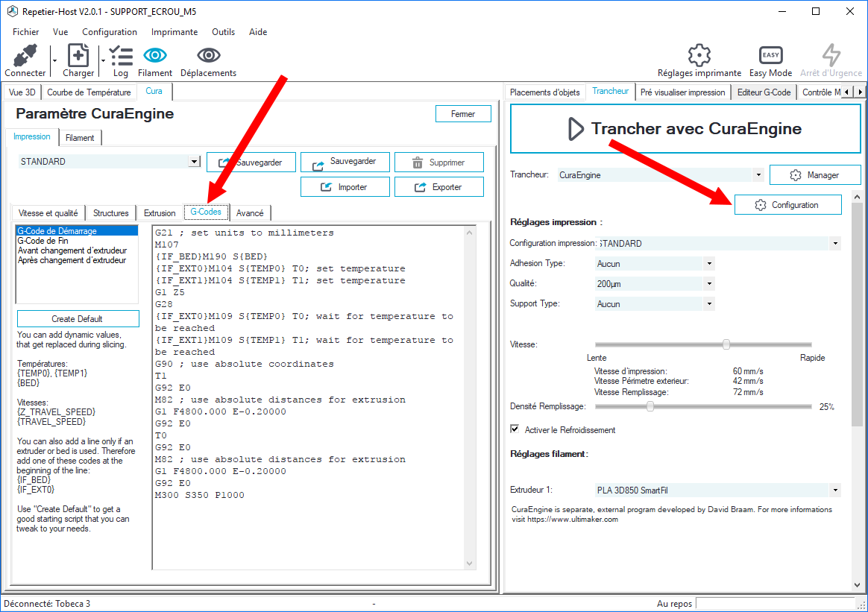Open the slicer Manager

(x=815, y=175)
